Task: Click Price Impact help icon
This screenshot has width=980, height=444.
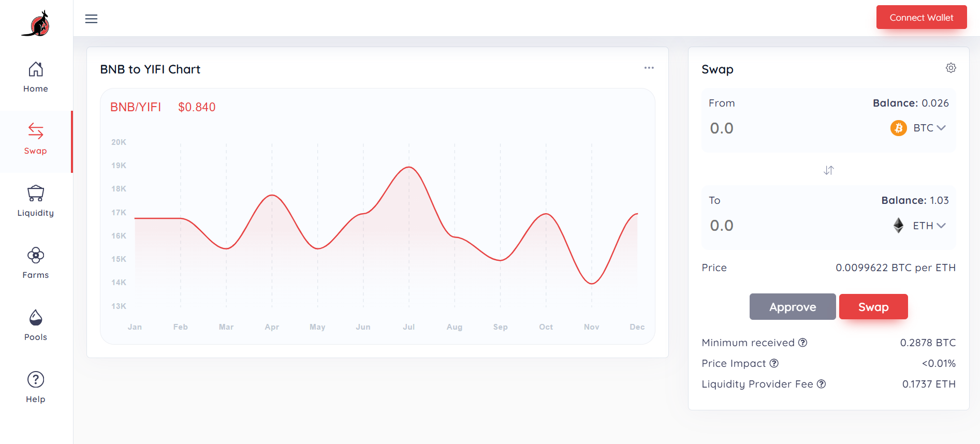Action: (x=773, y=363)
